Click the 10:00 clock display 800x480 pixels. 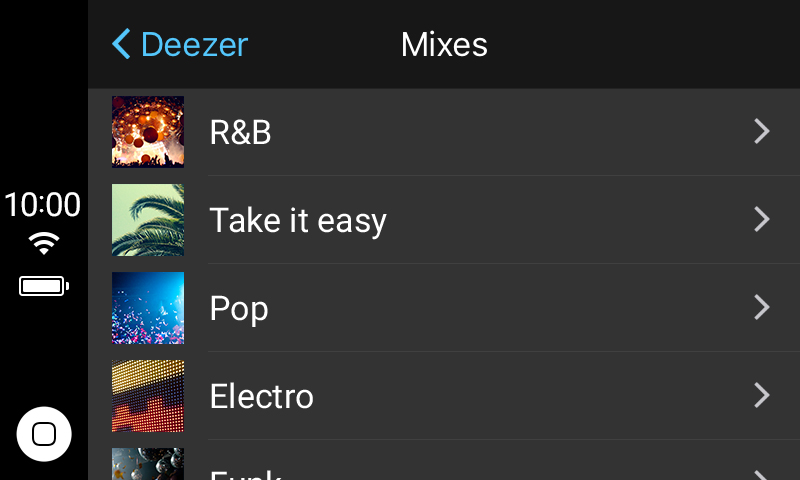click(x=43, y=205)
